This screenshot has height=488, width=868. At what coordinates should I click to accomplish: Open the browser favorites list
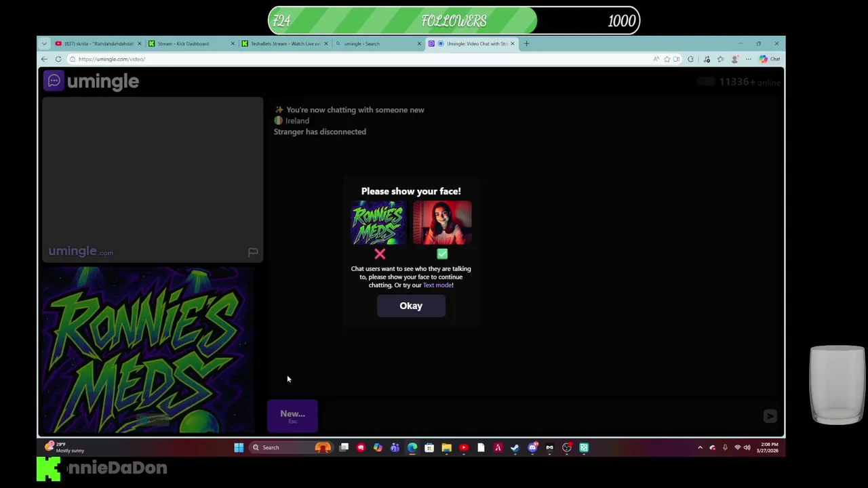(x=720, y=59)
